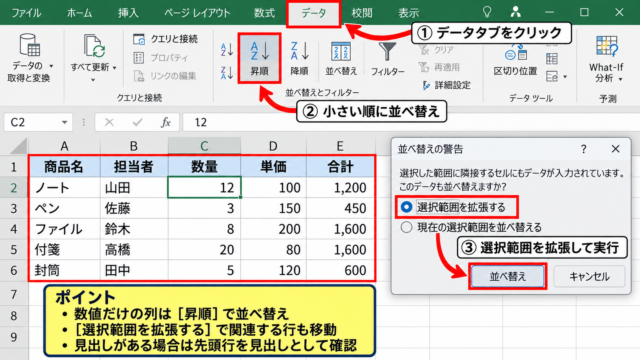Click the クリア filter command

[436, 50]
